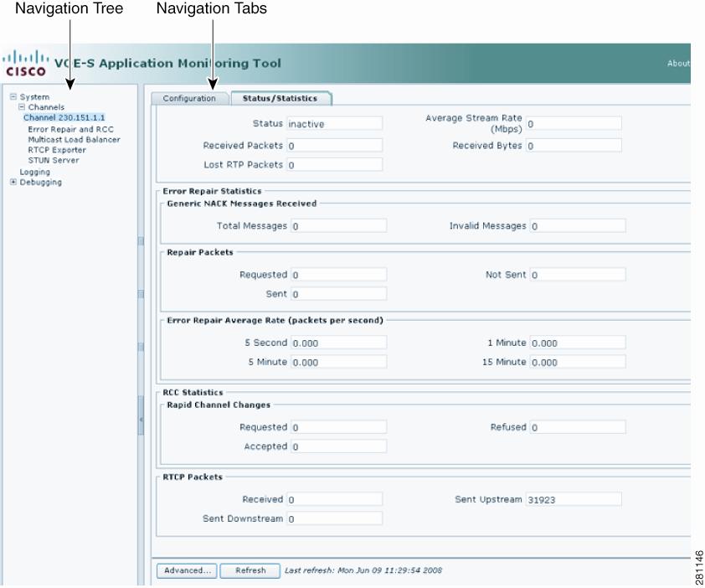Screen dimensions: 705x588
Task: Click the 15 Minute rate field
Action: 579,363
